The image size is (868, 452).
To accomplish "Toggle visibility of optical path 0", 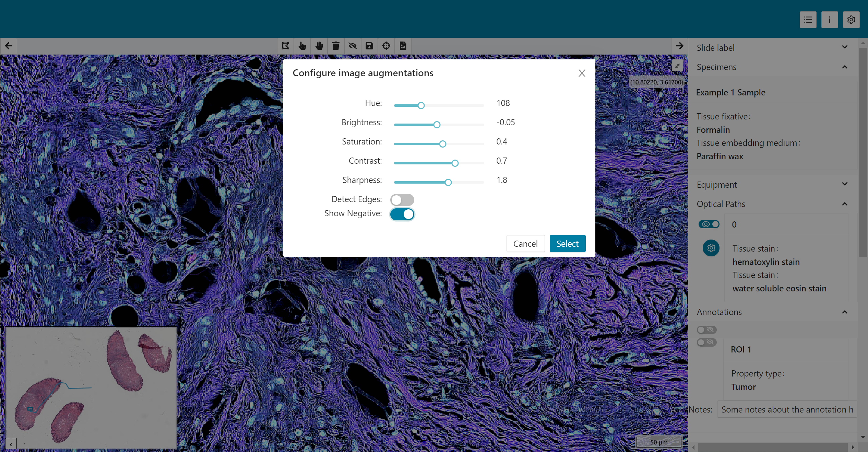I will pos(709,224).
